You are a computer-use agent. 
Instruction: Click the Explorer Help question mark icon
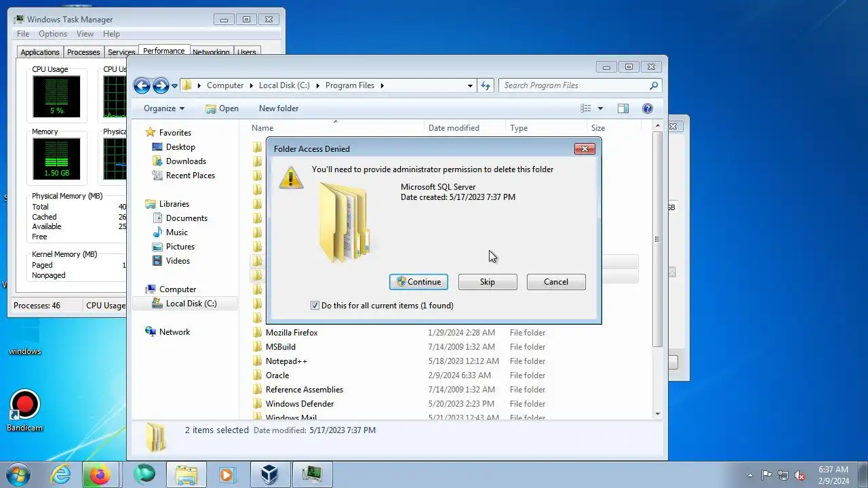tap(647, 108)
